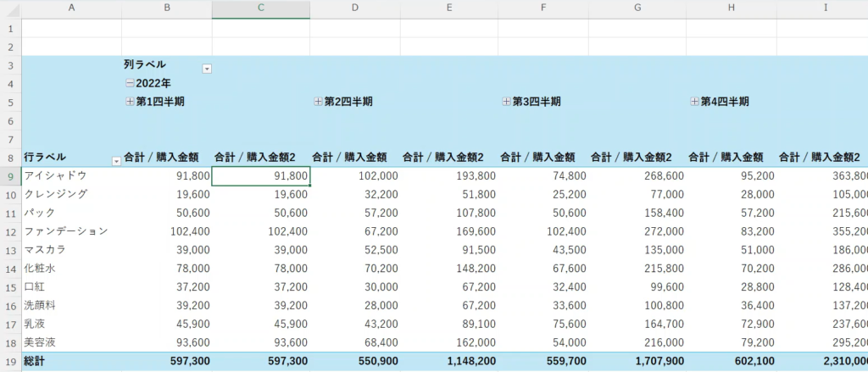This screenshot has height=372, width=868.
Task: Collapse the 2022年 group
Action: pos(130,84)
